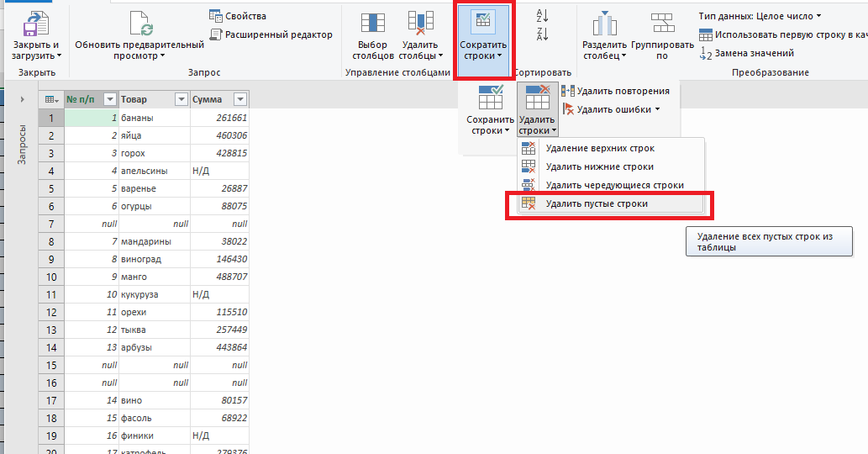Click the варенье cell
This screenshot has height=454, width=868.
click(x=155, y=189)
